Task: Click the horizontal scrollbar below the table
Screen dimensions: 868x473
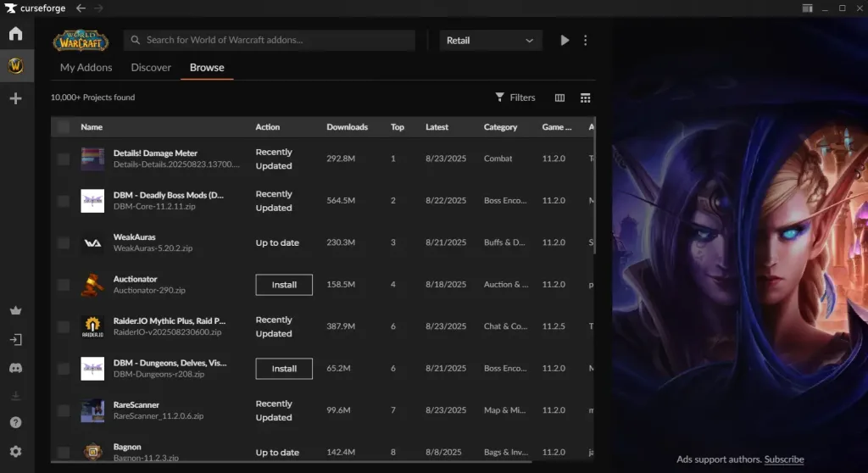Action: (292, 461)
